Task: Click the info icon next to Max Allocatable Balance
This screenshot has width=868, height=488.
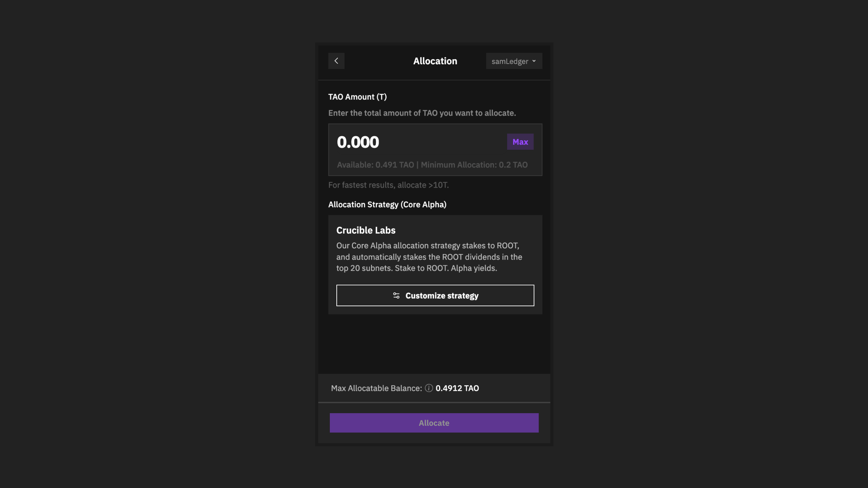Action: pos(429,388)
